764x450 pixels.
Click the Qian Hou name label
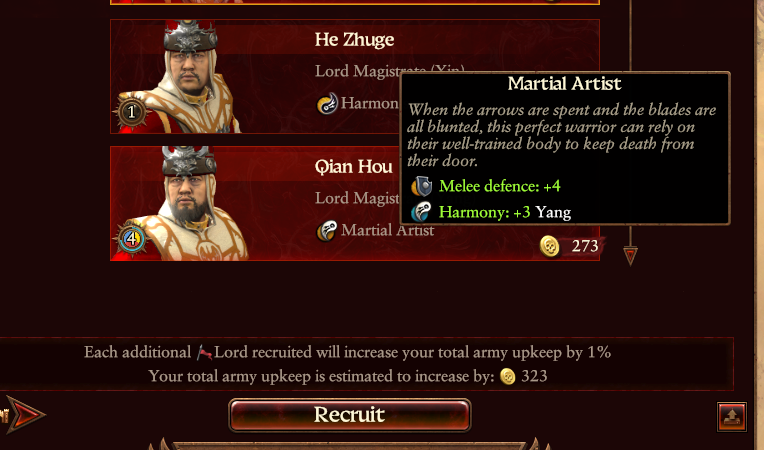(353, 167)
